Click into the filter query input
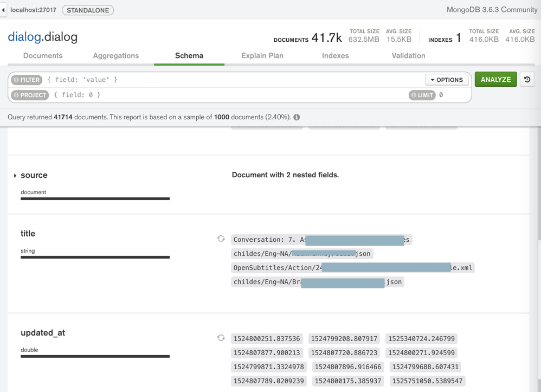The width and height of the screenshot is (541, 392). pos(233,80)
